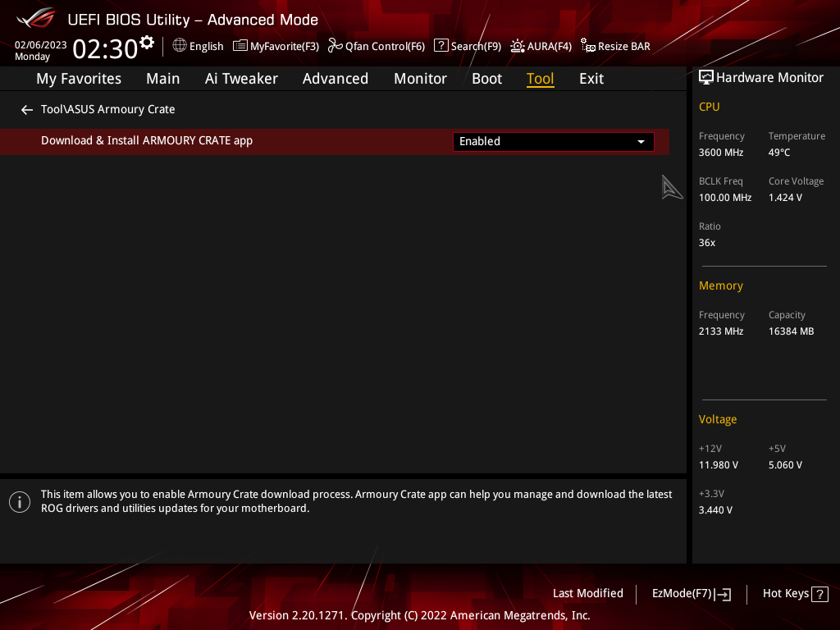Viewport: 840px width, 630px height.
Task: Open time settings via gear icon
Action: (147, 43)
